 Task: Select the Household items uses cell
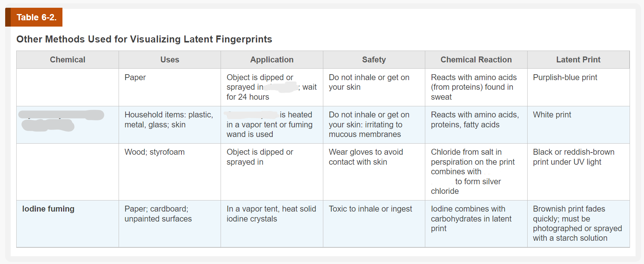[168, 120]
